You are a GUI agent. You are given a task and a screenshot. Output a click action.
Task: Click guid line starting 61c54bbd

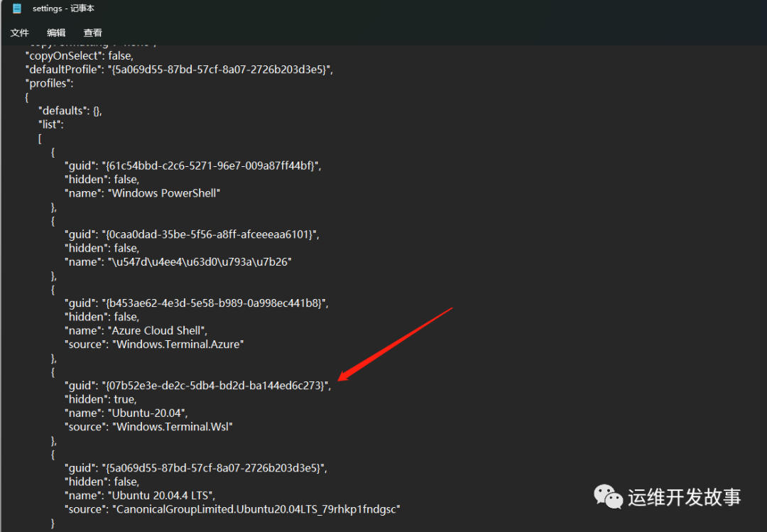192,166
